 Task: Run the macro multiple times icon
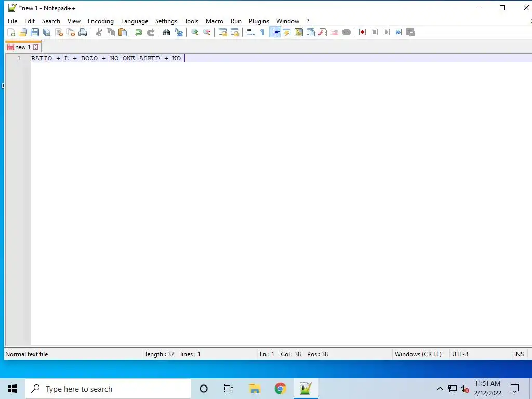coord(398,32)
